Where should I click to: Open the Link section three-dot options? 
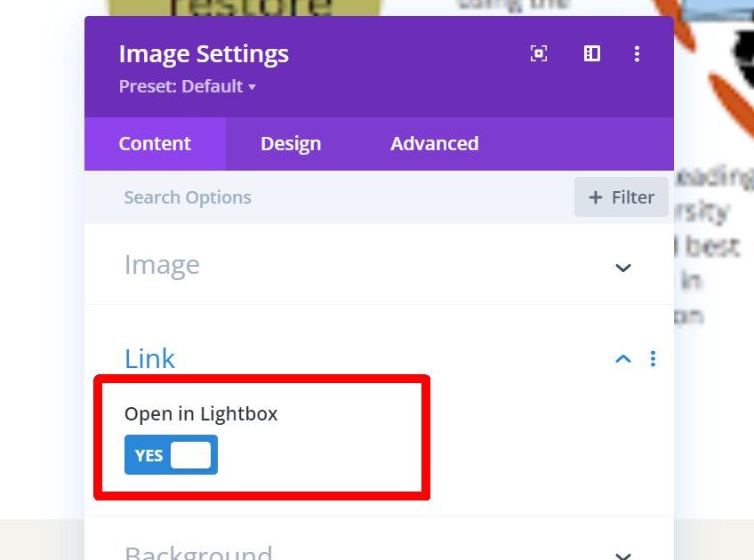tap(653, 358)
